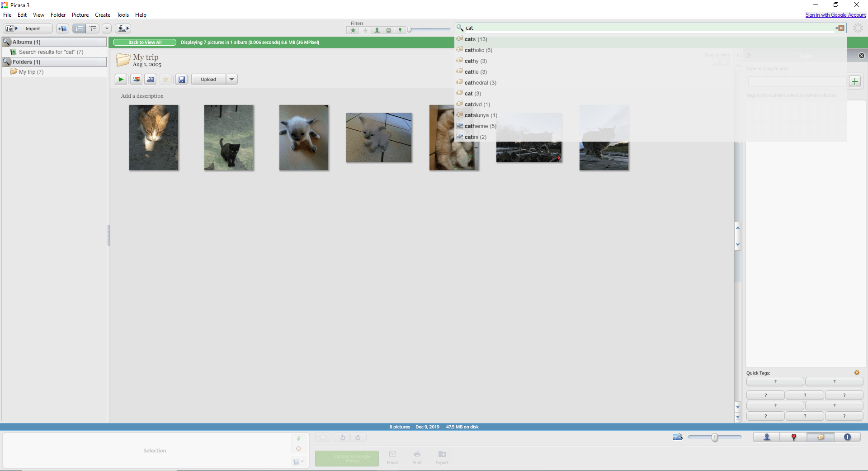Open the File menu

tap(7, 15)
